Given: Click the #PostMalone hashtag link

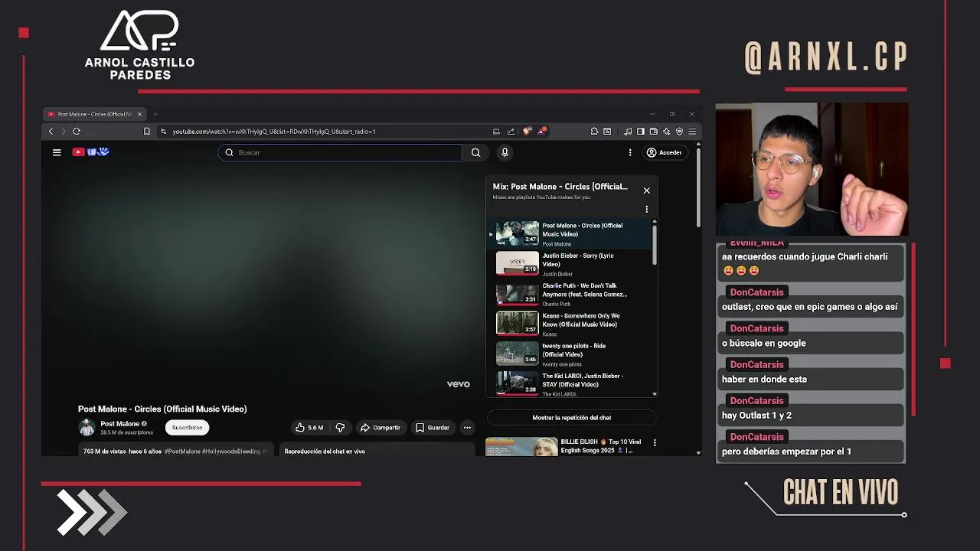Looking at the screenshot, I should (x=182, y=452).
